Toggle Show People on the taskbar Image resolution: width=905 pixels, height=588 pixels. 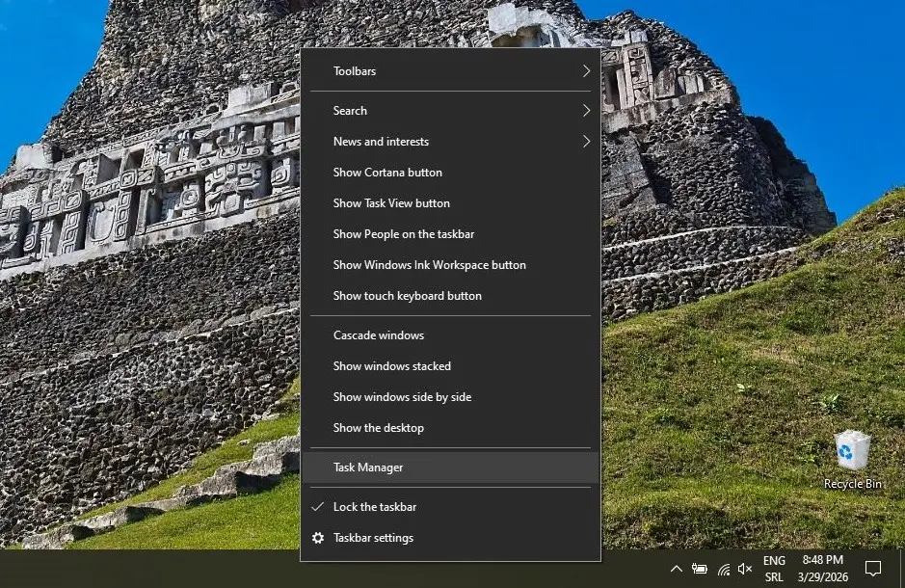(x=406, y=233)
